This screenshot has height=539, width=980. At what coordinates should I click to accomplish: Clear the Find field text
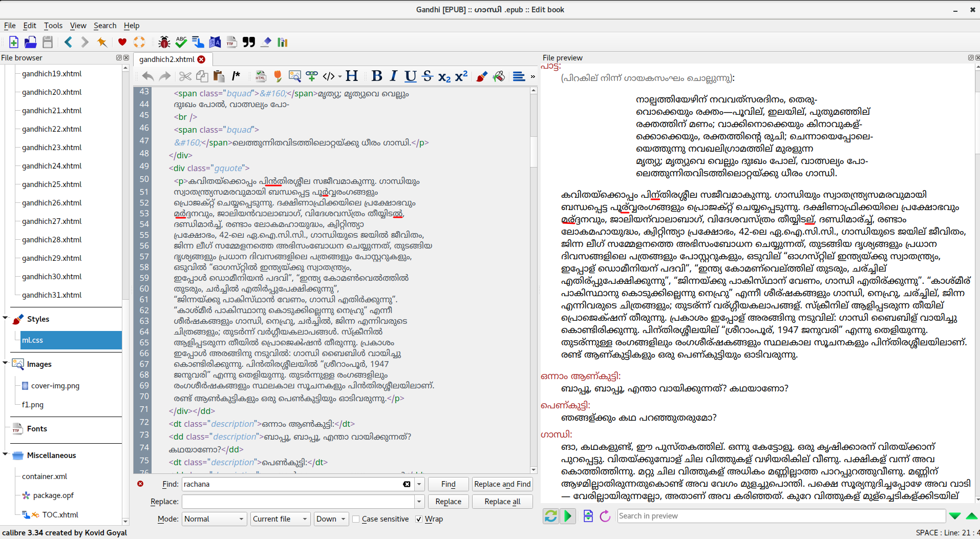[x=407, y=484]
